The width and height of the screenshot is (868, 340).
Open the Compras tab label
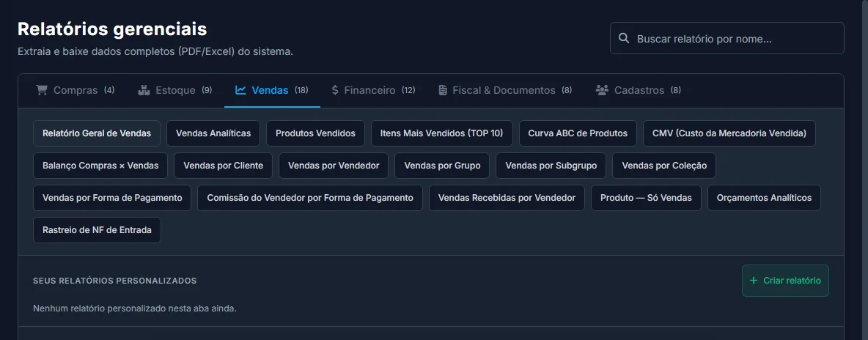click(76, 90)
